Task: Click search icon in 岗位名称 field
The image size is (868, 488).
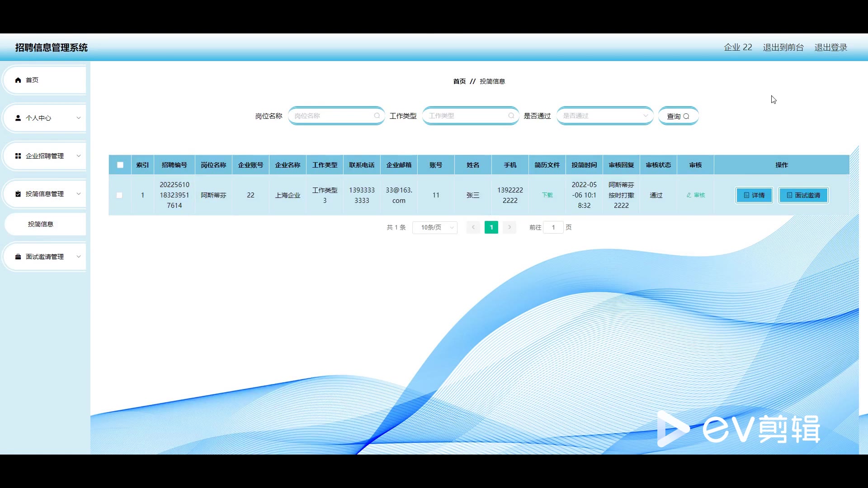Action: 377,116
